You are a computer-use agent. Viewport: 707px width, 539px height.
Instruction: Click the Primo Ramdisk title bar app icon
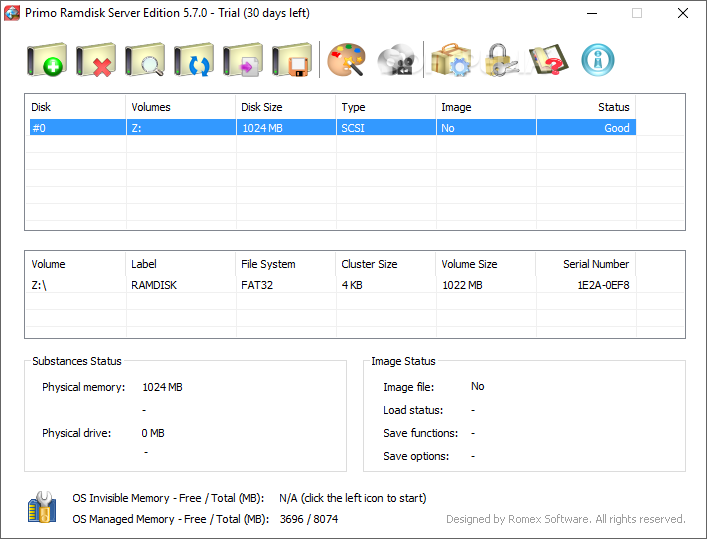click(x=12, y=13)
